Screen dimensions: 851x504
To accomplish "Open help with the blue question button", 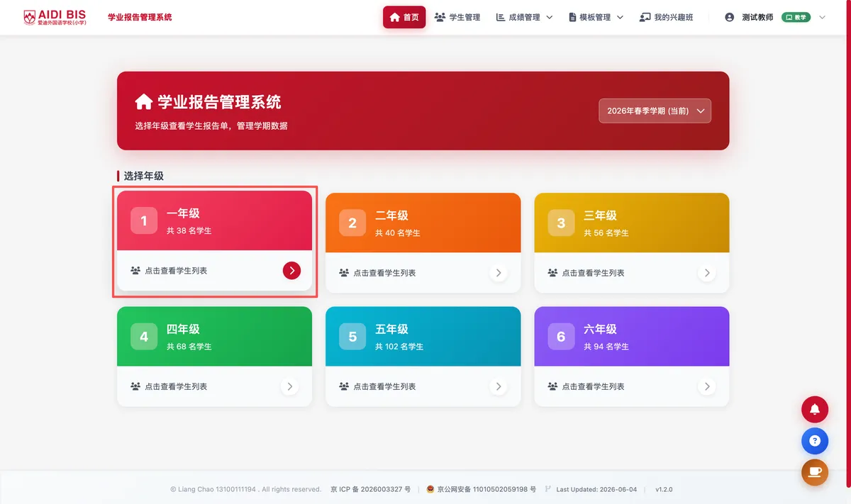I will point(815,441).
